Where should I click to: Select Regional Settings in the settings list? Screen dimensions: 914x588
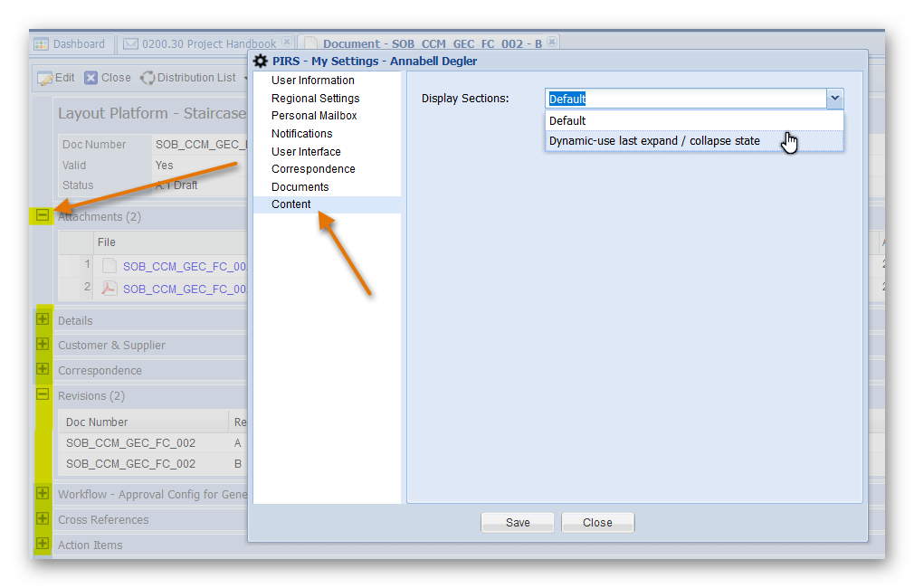(x=315, y=99)
